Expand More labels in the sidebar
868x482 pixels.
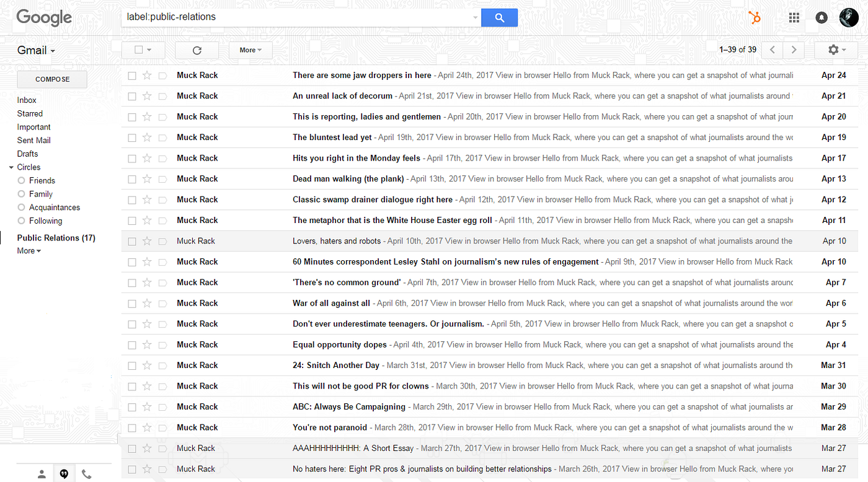29,251
